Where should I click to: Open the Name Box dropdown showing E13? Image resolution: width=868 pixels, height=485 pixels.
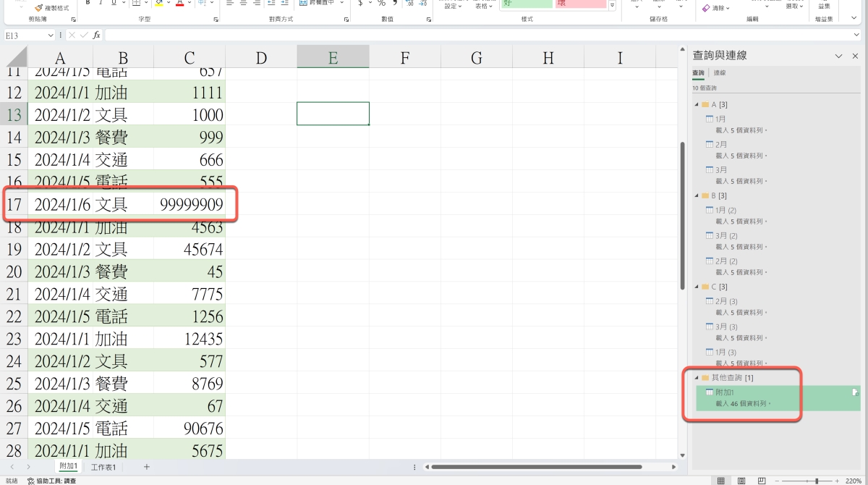click(x=50, y=35)
